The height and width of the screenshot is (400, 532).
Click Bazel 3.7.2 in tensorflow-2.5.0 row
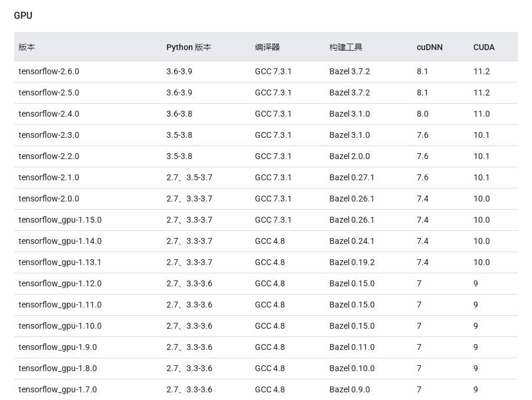pyautogui.click(x=350, y=92)
